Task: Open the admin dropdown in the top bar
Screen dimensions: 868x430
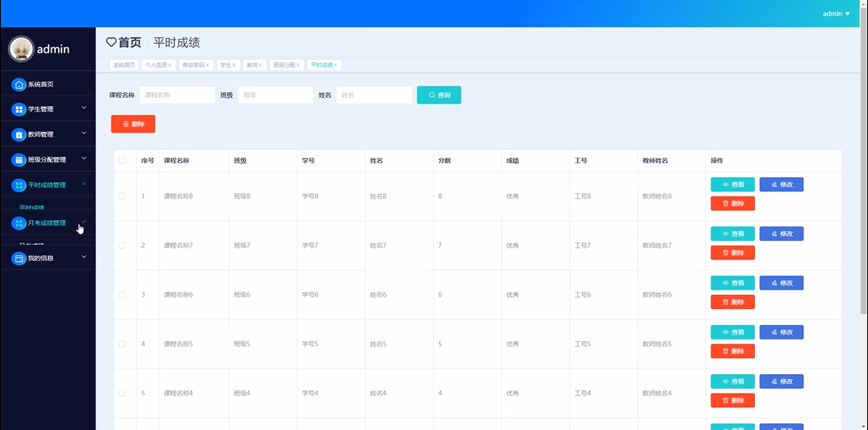Action: click(x=836, y=14)
